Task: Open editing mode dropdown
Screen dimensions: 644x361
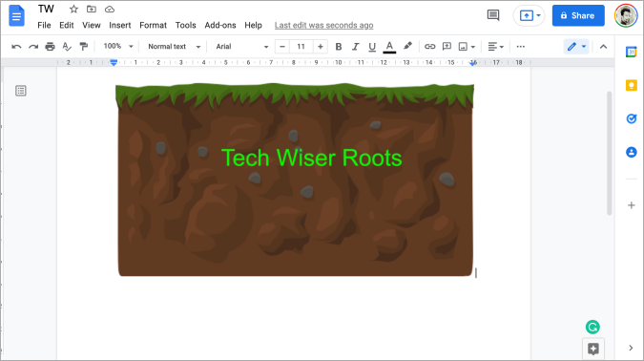Action: click(x=576, y=47)
